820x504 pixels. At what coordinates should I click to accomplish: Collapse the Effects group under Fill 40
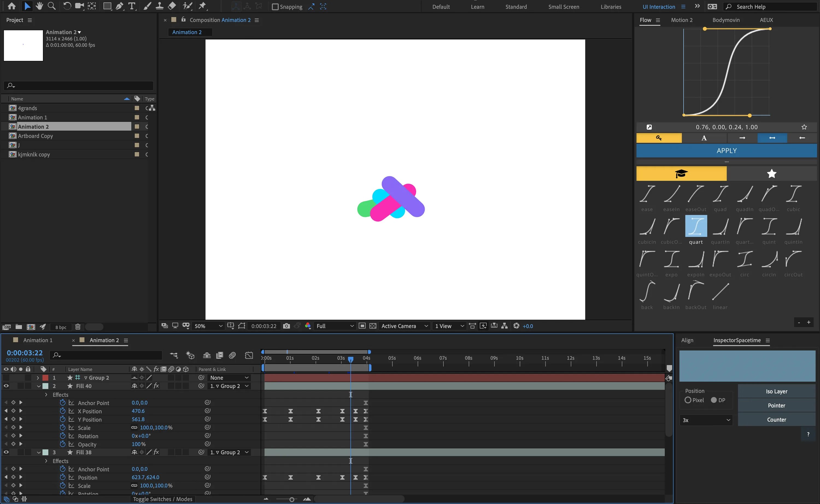point(46,394)
